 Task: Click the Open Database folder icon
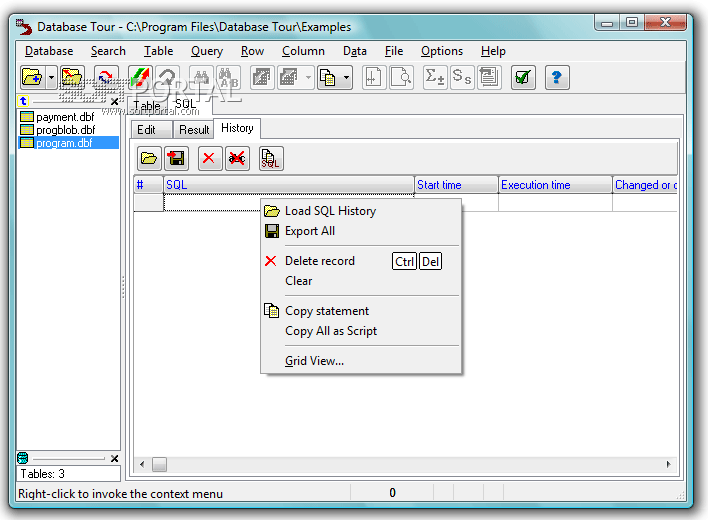pyautogui.click(x=33, y=78)
